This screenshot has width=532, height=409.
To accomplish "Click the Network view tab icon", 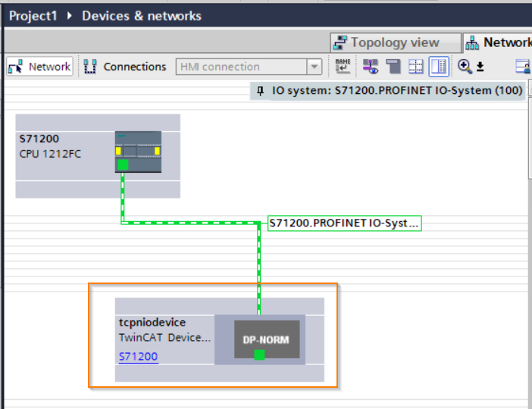I will tap(472, 43).
